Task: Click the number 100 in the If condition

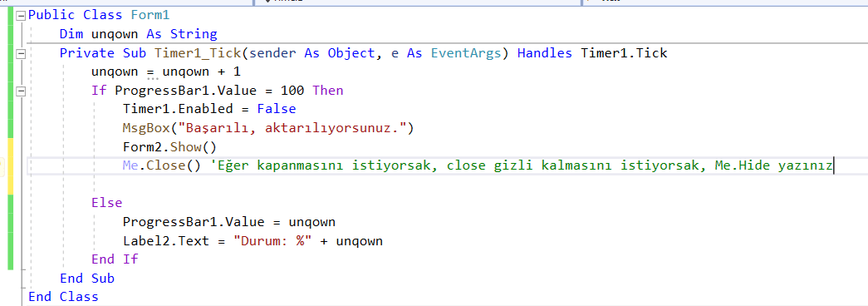Action: tap(292, 91)
